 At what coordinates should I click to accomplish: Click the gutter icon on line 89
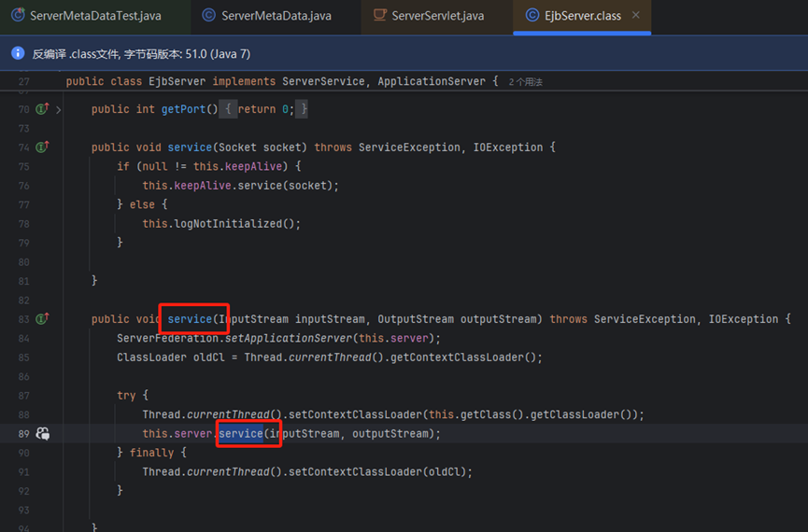(x=42, y=434)
